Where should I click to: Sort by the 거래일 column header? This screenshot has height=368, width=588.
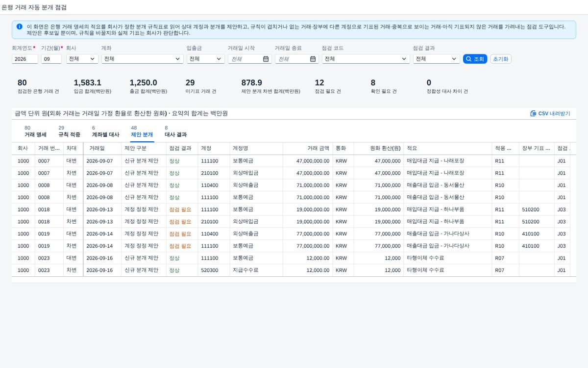click(x=102, y=148)
